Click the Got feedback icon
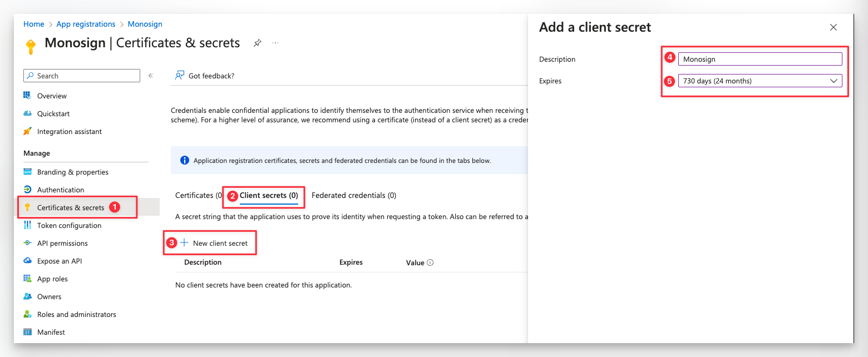This screenshot has width=868, height=357. tap(180, 76)
